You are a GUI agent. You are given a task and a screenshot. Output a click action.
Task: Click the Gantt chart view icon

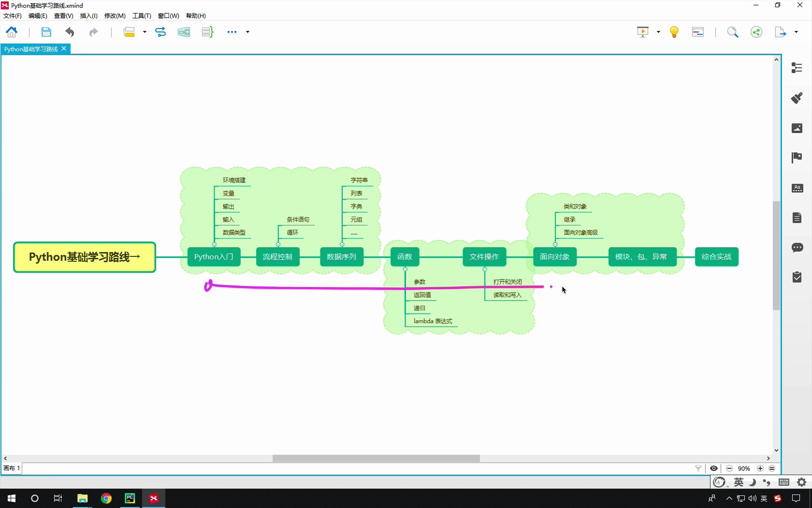click(698, 32)
